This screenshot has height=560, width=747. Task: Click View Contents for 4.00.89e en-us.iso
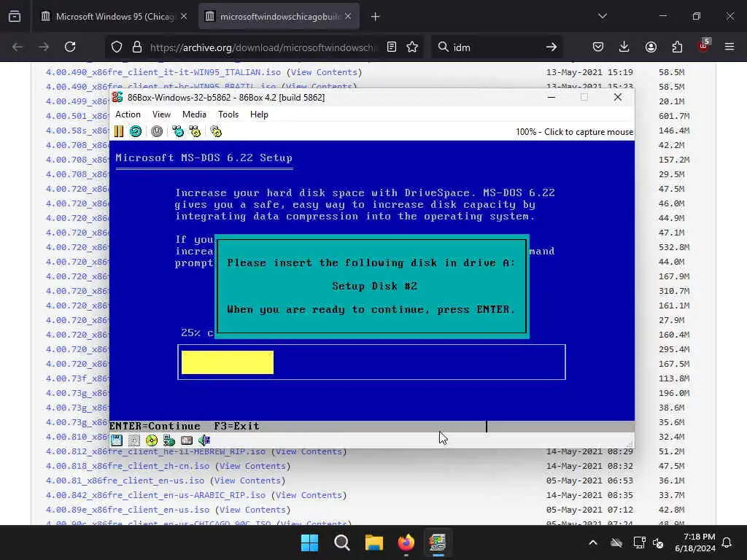(x=252, y=510)
